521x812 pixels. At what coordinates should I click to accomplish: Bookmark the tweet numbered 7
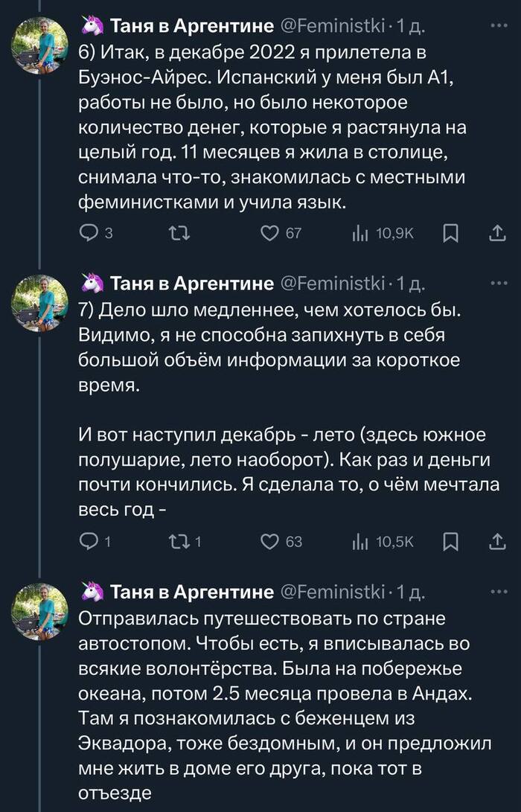(450, 542)
